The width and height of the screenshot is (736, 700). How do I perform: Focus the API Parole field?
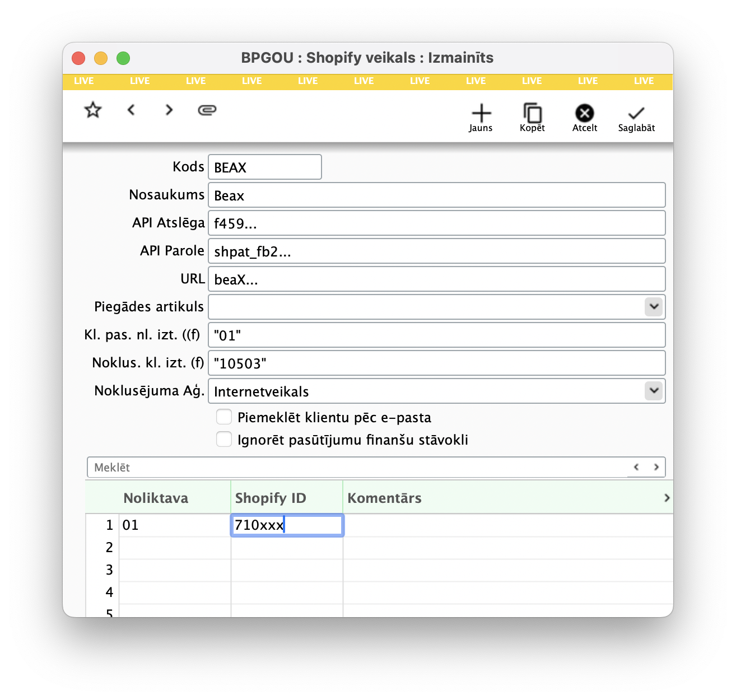[x=437, y=251]
